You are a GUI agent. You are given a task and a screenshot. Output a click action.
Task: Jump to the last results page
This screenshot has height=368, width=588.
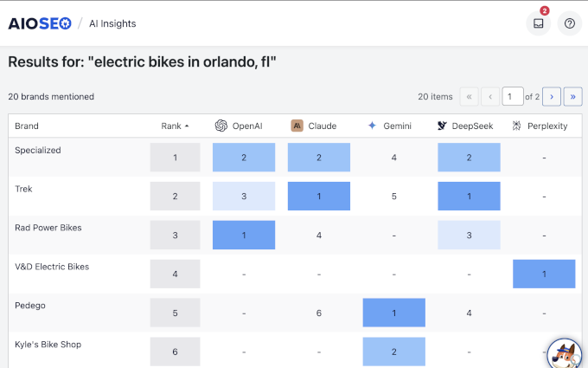click(x=572, y=97)
